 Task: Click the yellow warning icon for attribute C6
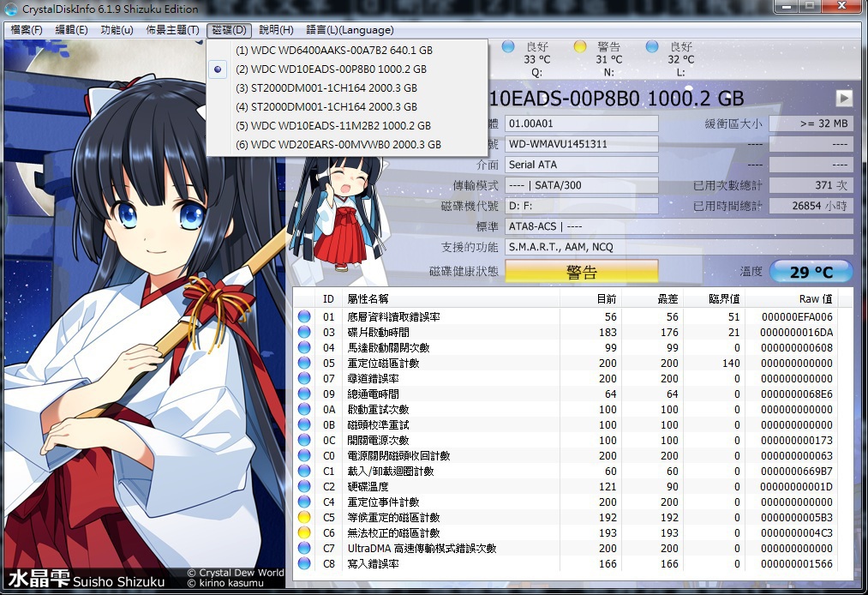coord(304,533)
